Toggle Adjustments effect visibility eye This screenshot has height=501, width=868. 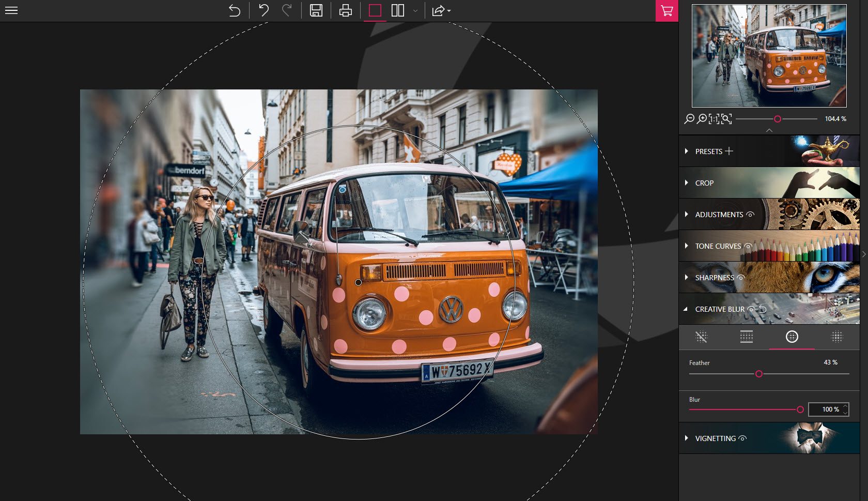pyautogui.click(x=751, y=214)
